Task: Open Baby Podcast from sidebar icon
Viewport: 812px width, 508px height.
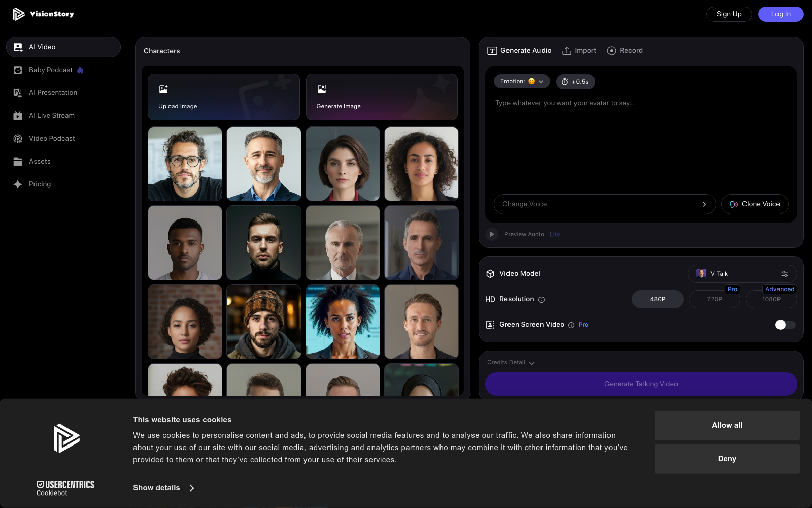Action: (x=18, y=70)
